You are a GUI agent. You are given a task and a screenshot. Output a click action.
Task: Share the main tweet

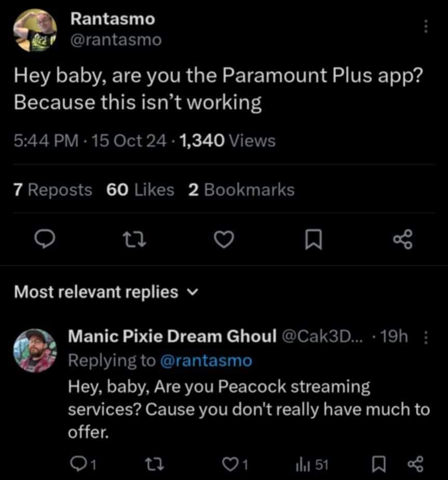click(402, 239)
